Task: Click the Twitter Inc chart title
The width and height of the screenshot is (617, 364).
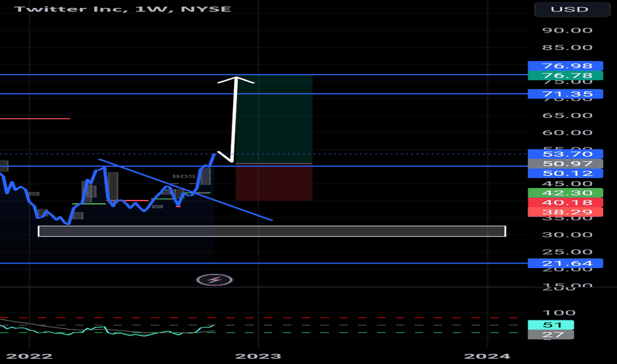Action: [x=122, y=9]
